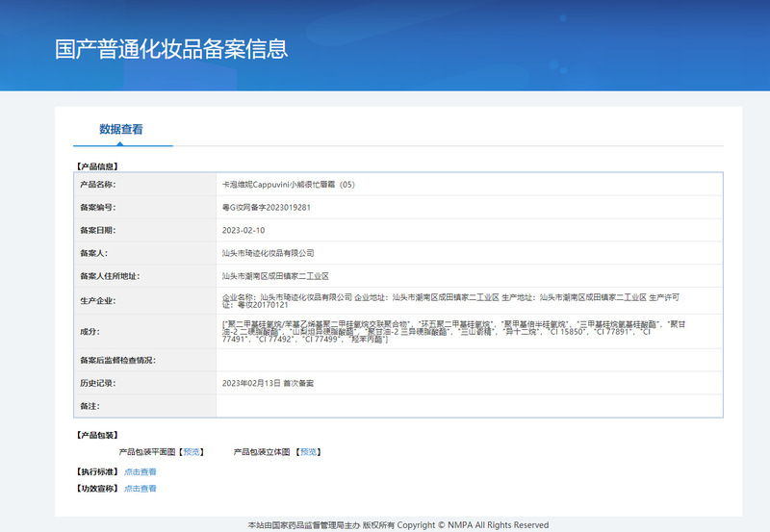The height and width of the screenshot is (532, 770).
Task: Click 点击查看 next to 执行标准
Action: click(x=140, y=471)
